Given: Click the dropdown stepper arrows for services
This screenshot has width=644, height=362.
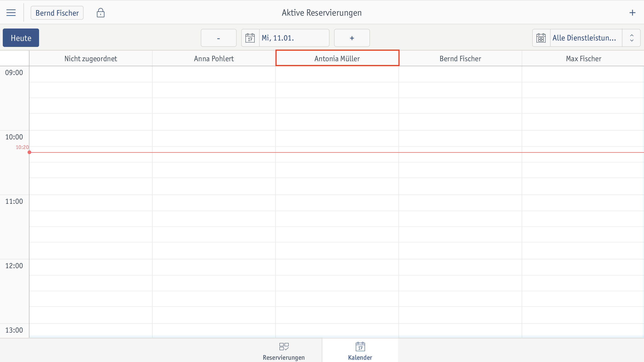Looking at the screenshot, I should pos(632,38).
